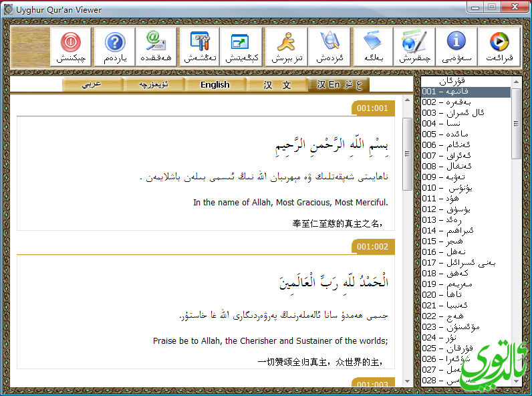
Task: Click verse label 001:001
Action: click(373, 108)
